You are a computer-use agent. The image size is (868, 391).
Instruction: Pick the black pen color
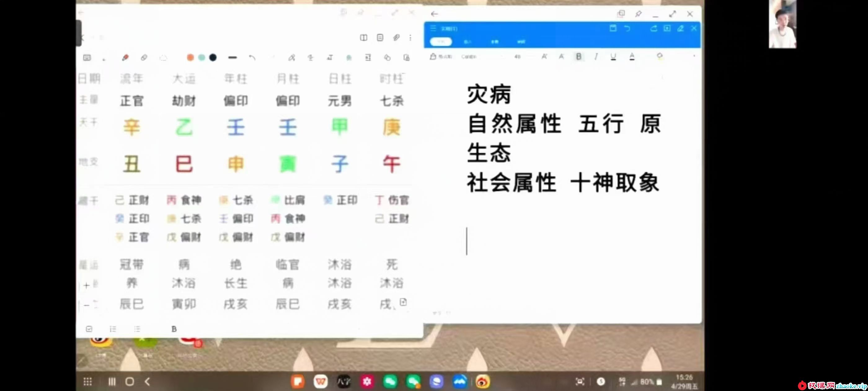coord(213,58)
